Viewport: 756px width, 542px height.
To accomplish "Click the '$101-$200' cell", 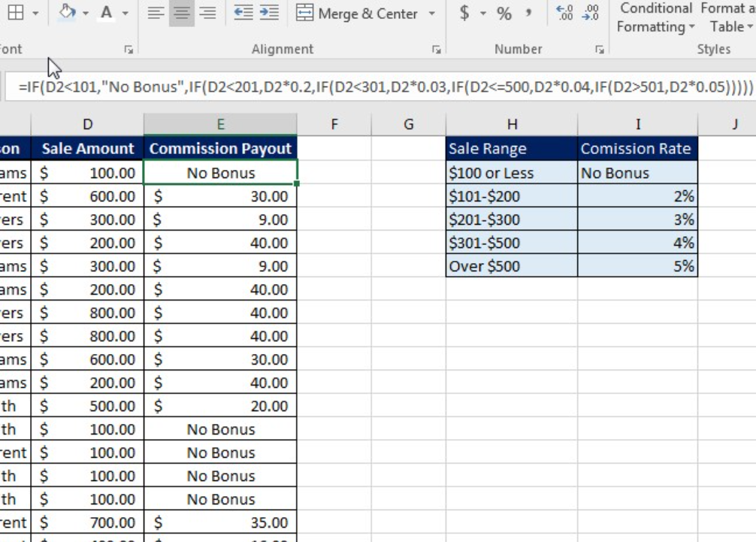I will click(512, 196).
